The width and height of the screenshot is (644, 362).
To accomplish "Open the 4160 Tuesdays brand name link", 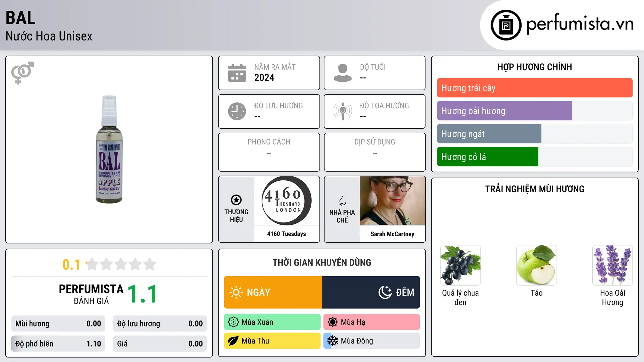I will [286, 234].
